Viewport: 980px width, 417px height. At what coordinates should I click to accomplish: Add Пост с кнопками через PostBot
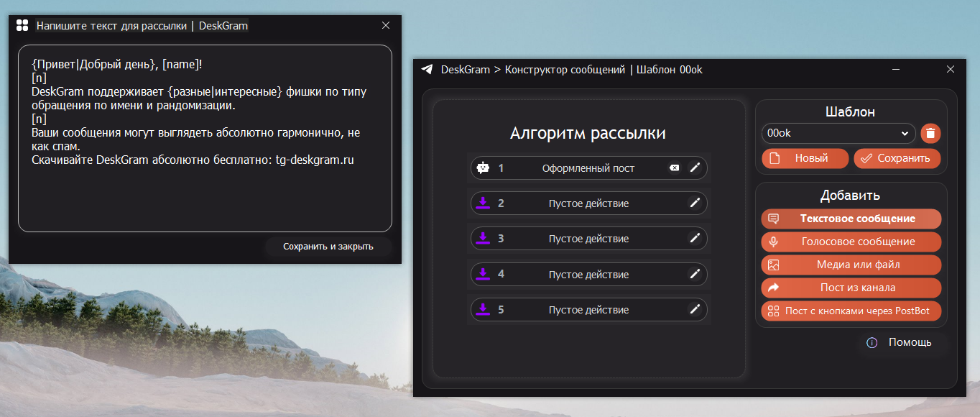pyautogui.click(x=851, y=311)
